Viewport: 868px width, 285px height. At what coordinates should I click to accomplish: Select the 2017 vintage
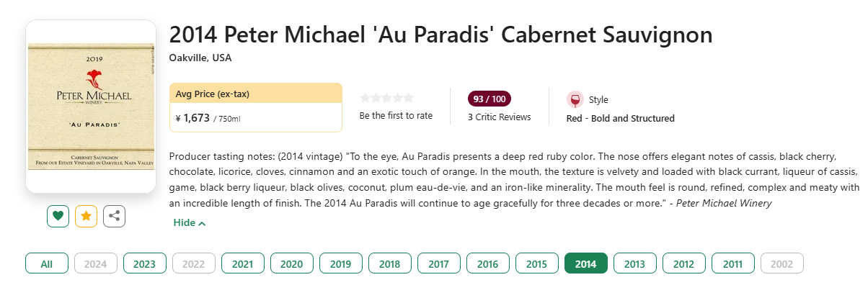point(439,264)
